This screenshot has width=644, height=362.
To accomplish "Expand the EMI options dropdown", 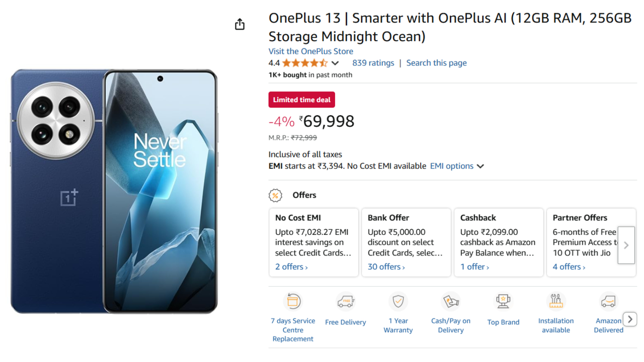I will [x=457, y=166].
